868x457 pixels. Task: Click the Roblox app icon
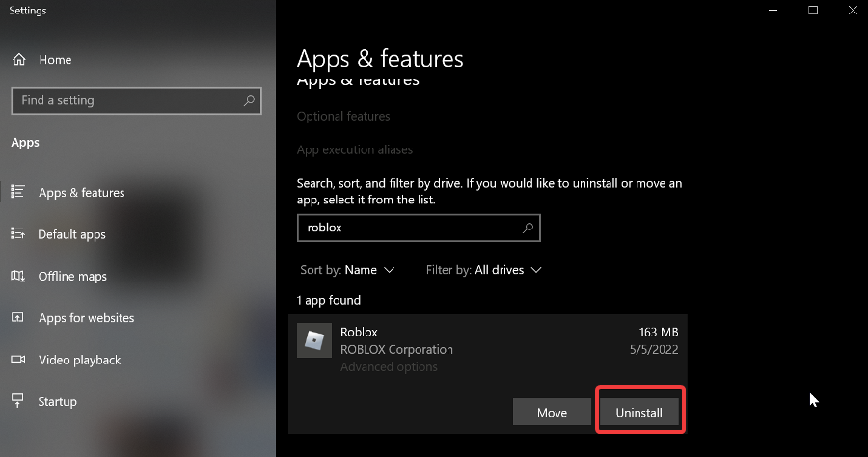click(x=314, y=340)
